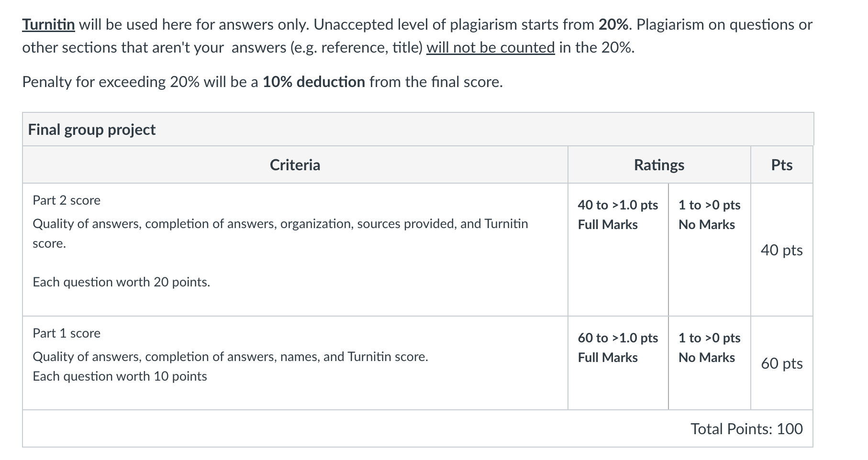The image size is (868, 460).
Task: Click the '40 pts' points cell
Action: coord(782,250)
